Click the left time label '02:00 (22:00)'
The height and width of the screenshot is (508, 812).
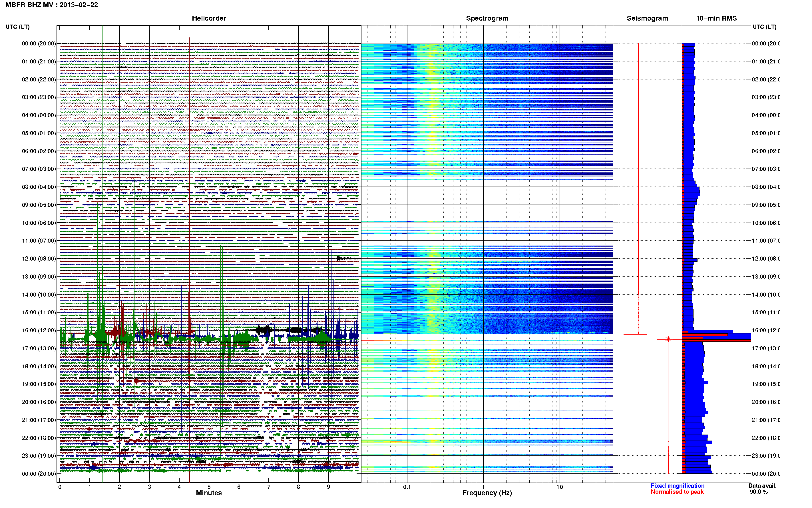point(39,79)
